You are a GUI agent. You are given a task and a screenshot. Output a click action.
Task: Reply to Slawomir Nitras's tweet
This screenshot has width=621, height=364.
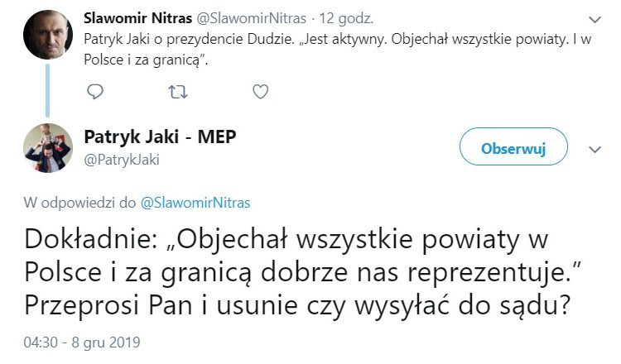click(x=94, y=90)
